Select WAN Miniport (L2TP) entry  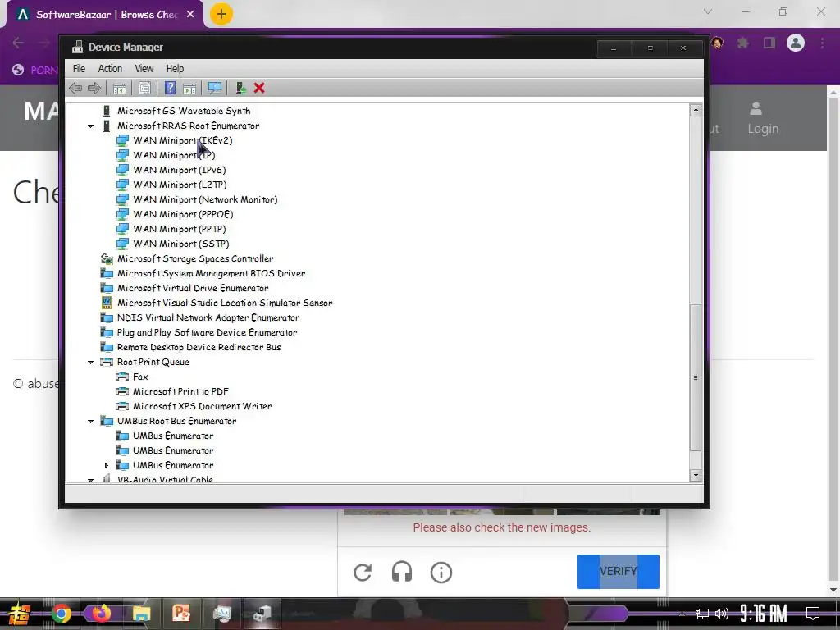(180, 185)
